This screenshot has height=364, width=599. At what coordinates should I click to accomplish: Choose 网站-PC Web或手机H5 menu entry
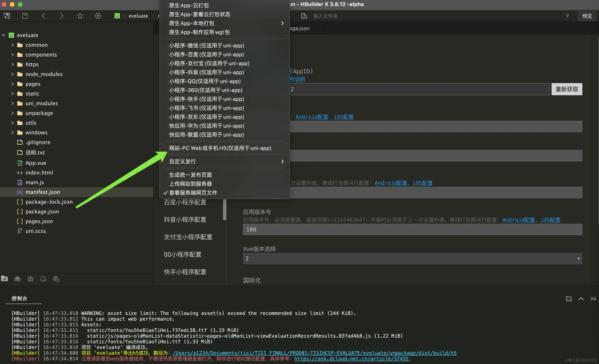220,148
